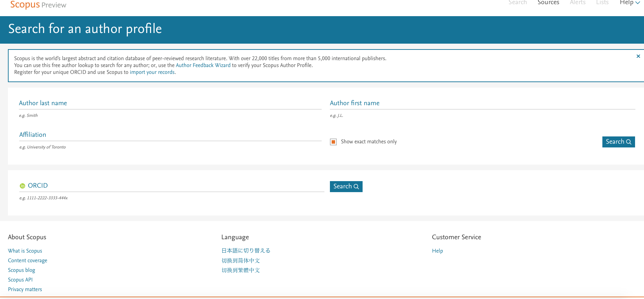Visit the Scopus blog link
644x299 pixels.
tap(22, 270)
